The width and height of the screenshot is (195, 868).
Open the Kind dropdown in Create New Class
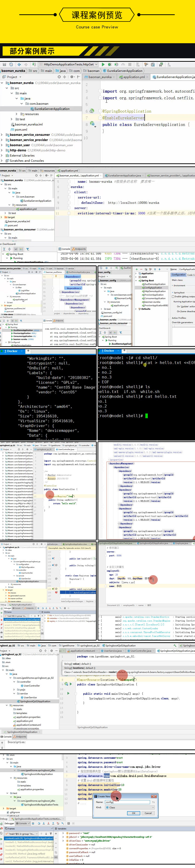(130, 807)
